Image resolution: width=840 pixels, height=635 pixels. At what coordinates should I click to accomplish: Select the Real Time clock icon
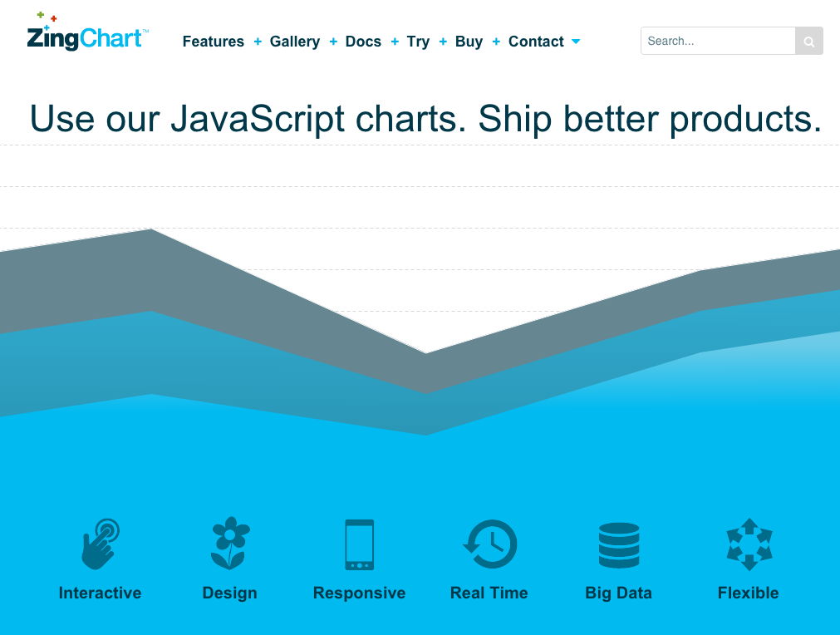coord(489,543)
